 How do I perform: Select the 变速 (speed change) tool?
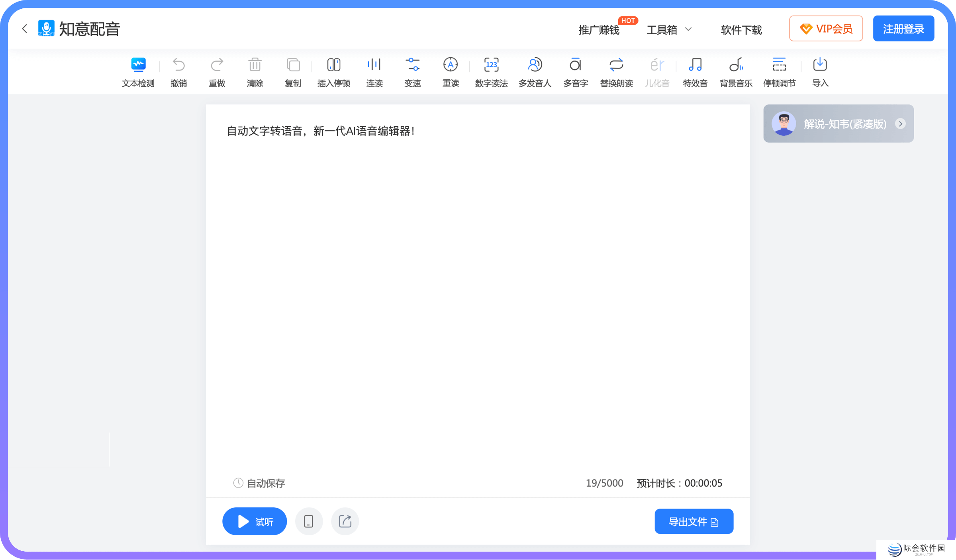[412, 72]
